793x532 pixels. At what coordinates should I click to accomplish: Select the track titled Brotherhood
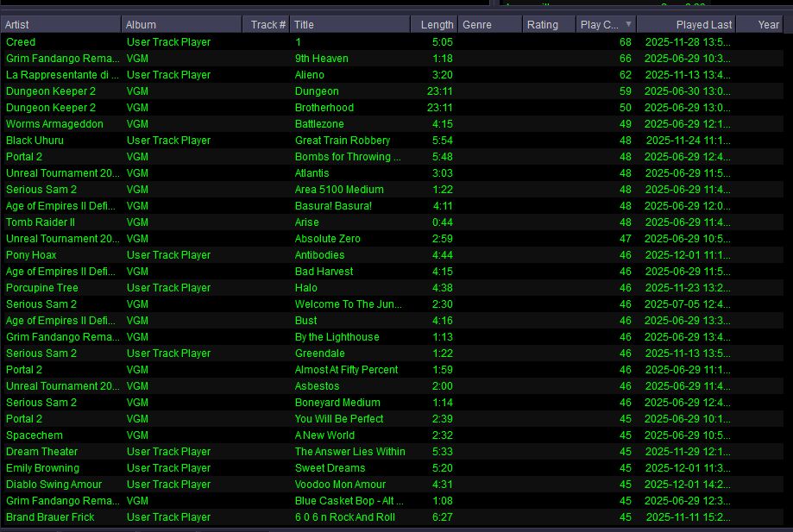click(x=392, y=108)
